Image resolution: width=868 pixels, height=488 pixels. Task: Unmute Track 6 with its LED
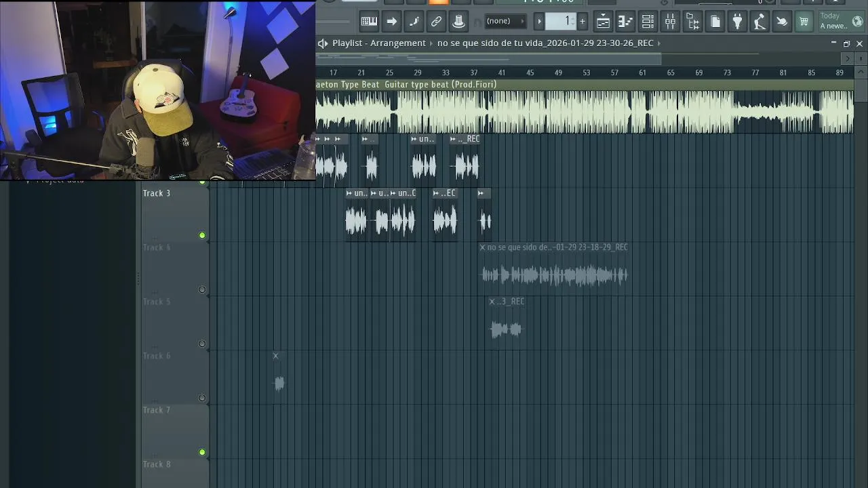point(202,398)
